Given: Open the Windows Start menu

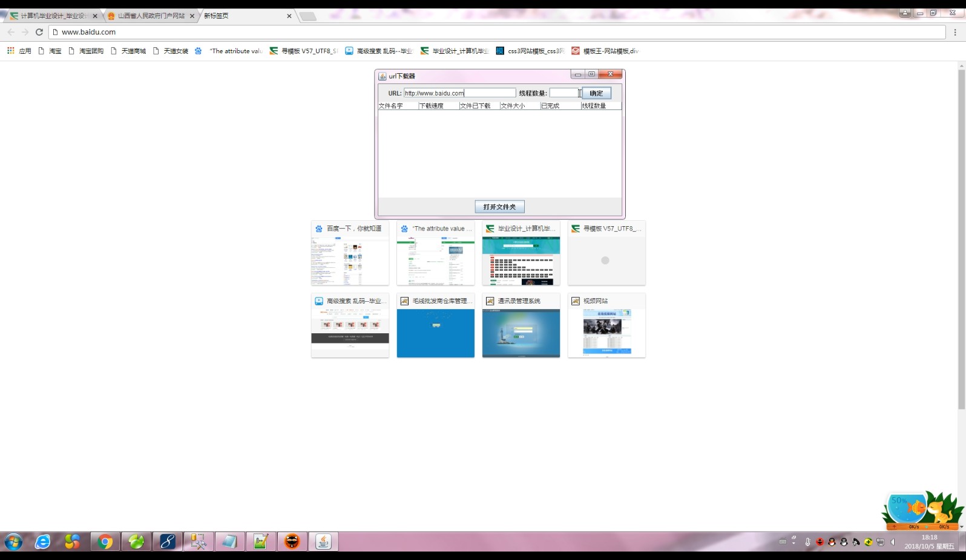Looking at the screenshot, I should 13,541.
